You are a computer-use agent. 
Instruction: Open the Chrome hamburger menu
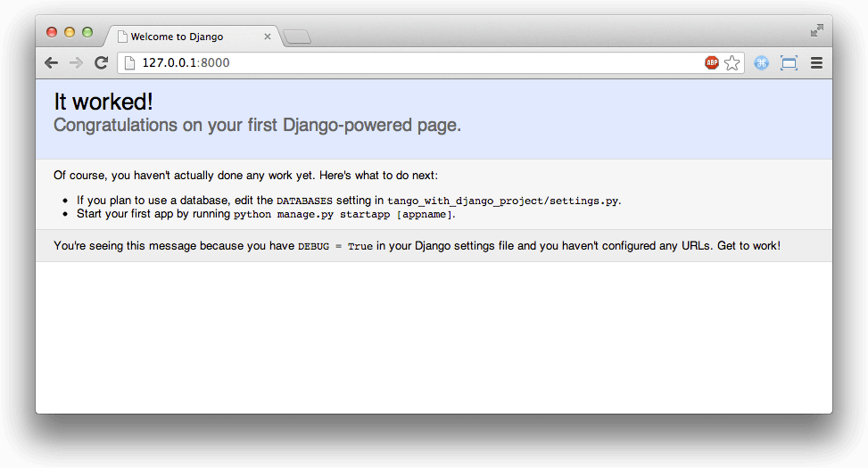click(x=816, y=62)
